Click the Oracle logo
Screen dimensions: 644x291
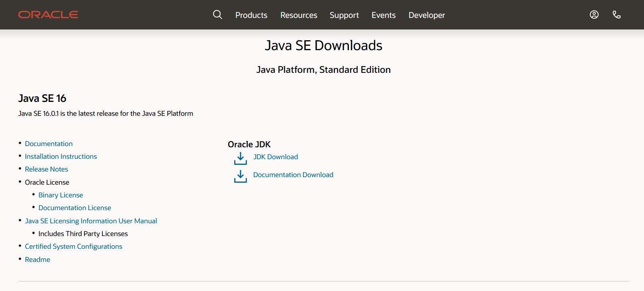[48, 15]
